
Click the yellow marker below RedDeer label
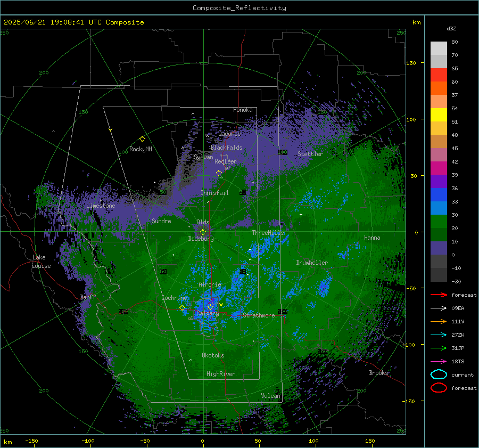click(x=219, y=173)
